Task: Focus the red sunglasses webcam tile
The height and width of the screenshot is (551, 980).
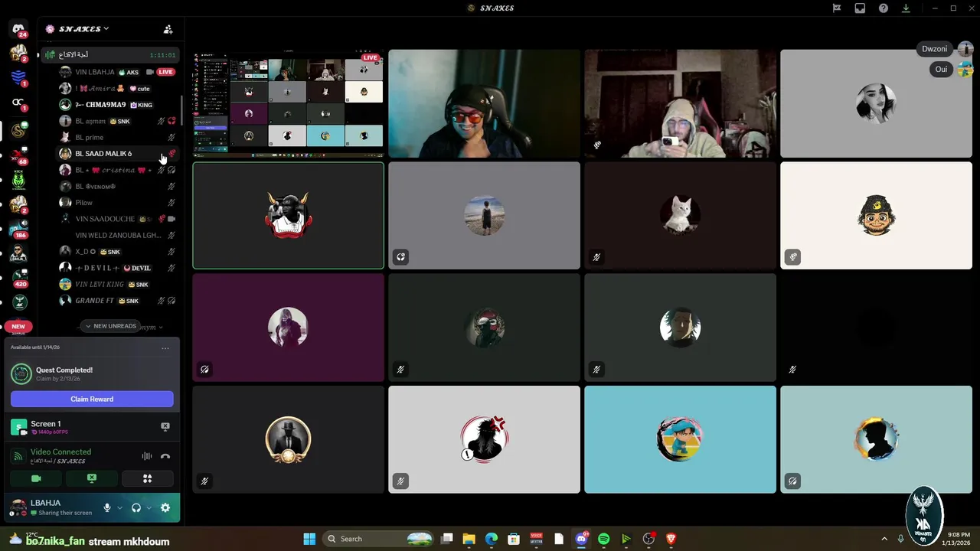Action: pos(484,103)
